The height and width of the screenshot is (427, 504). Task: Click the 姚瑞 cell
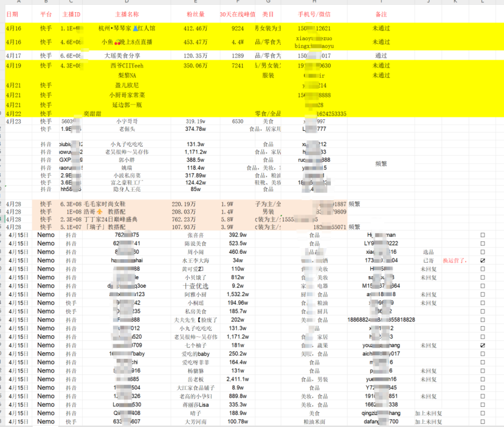[x=127, y=167]
